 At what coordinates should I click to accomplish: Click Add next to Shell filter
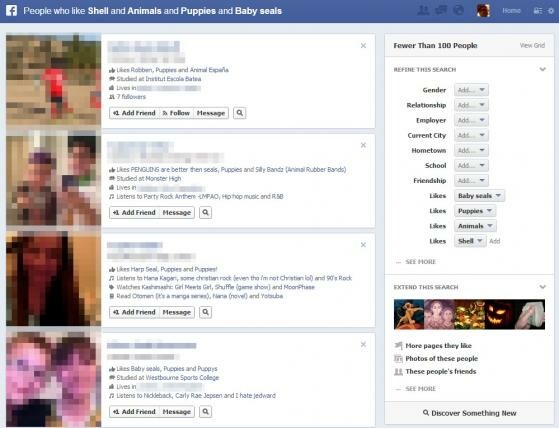pyautogui.click(x=494, y=241)
